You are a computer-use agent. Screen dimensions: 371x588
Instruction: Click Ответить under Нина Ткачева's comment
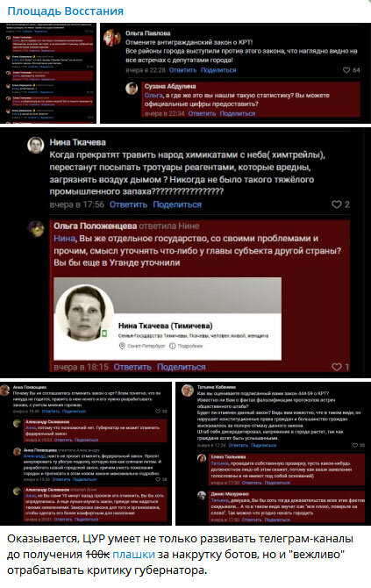pyautogui.click(x=128, y=204)
